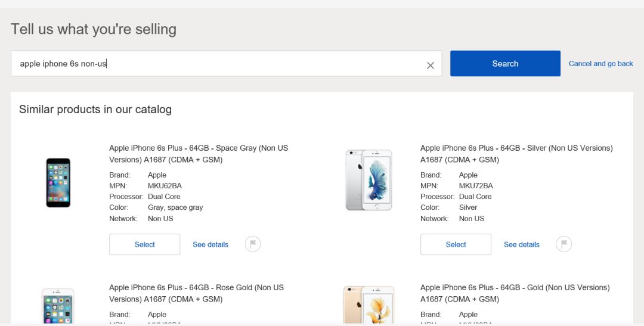Image resolution: width=644 pixels, height=326 pixels.
Task: Click the blue Search button
Action: pyautogui.click(x=505, y=64)
